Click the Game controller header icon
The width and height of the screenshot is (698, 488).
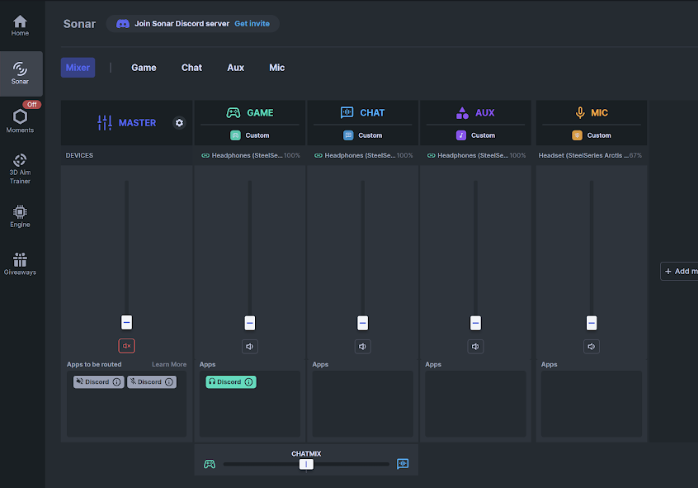click(233, 113)
